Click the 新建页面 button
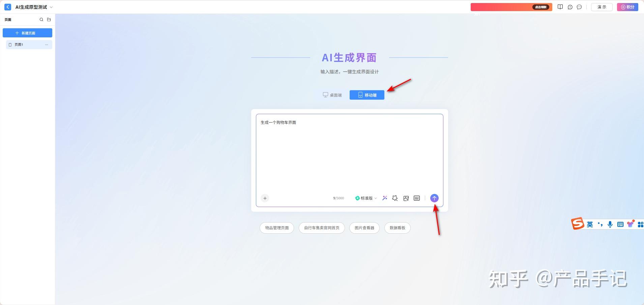This screenshot has height=305, width=644. click(x=27, y=33)
